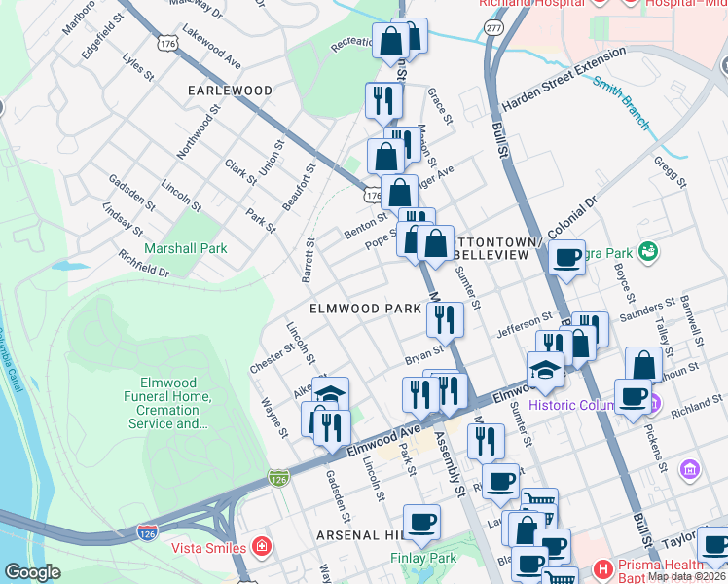
Task: Open the Google logo link
Action: click(x=33, y=572)
